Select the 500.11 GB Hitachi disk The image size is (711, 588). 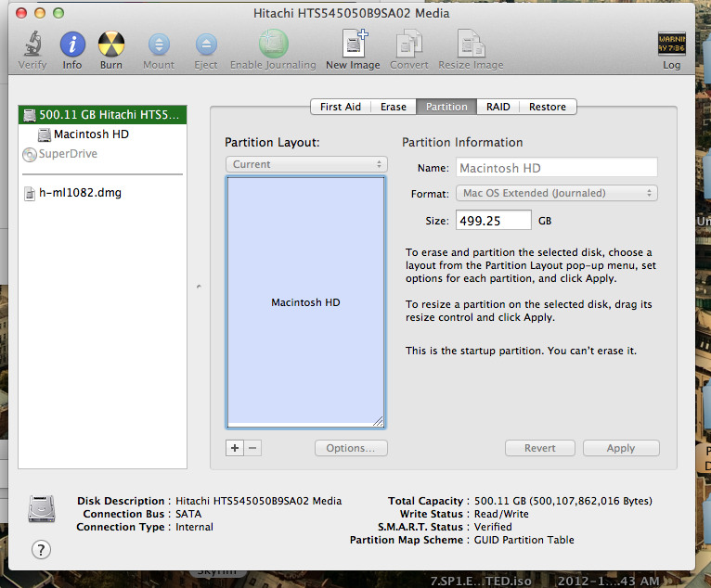tap(102, 115)
